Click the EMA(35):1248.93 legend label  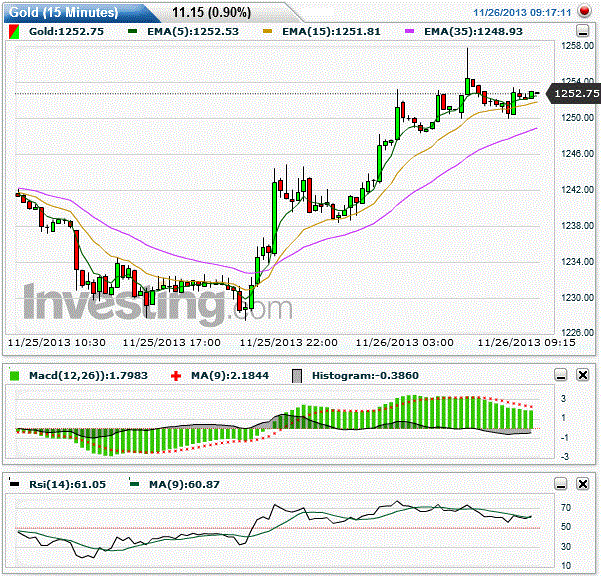[473, 31]
